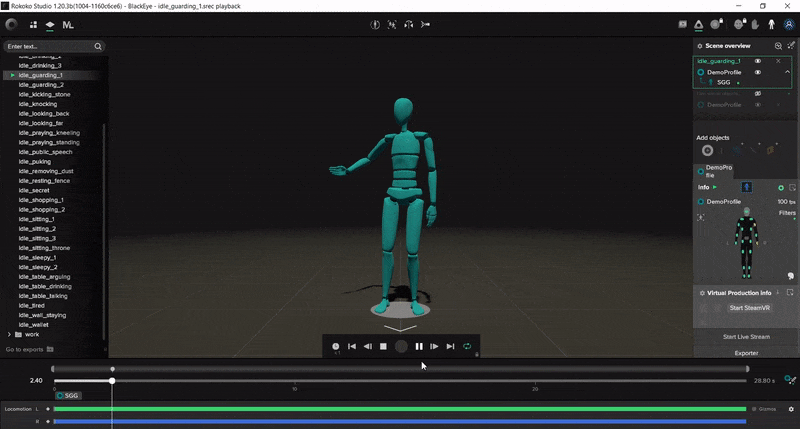Skip to the start of the recording
800x429 pixels.
[352, 346]
